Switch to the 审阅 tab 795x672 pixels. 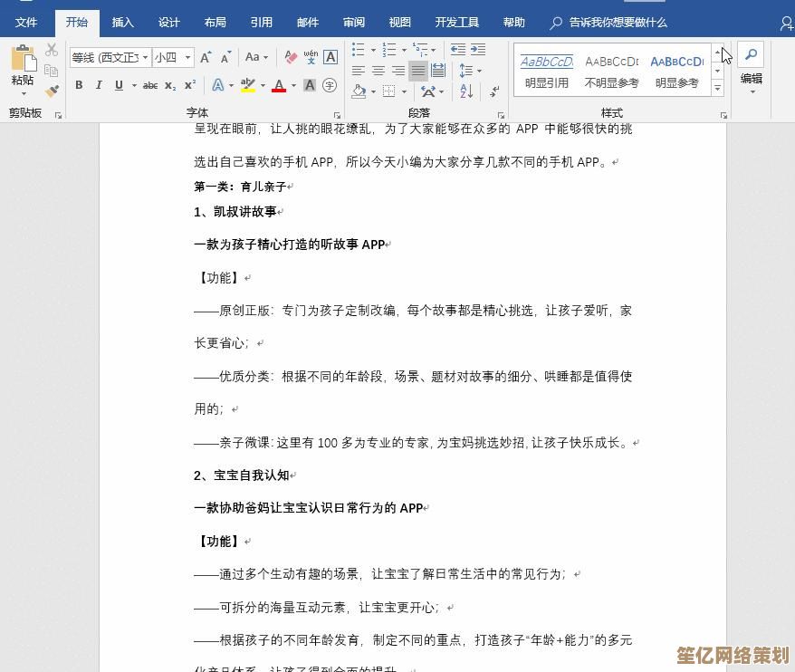tap(353, 23)
